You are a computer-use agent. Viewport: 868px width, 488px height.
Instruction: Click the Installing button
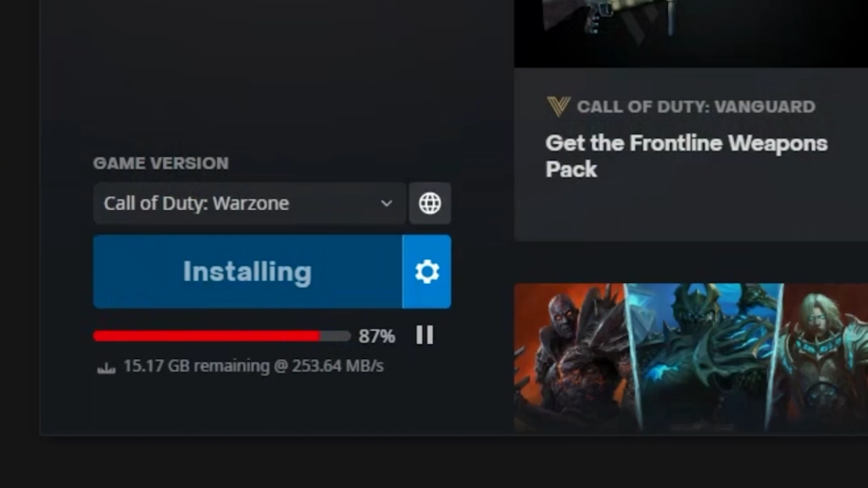tap(248, 272)
